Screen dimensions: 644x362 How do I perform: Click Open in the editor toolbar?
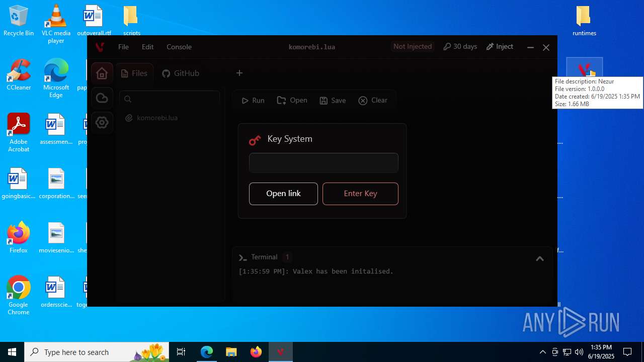pos(292,101)
